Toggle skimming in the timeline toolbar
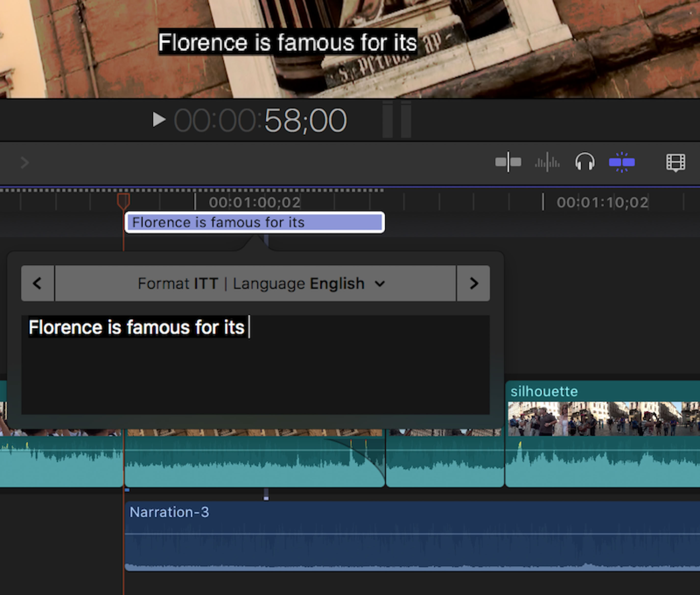This screenshot has height=595, width=700. pos(508,162)
